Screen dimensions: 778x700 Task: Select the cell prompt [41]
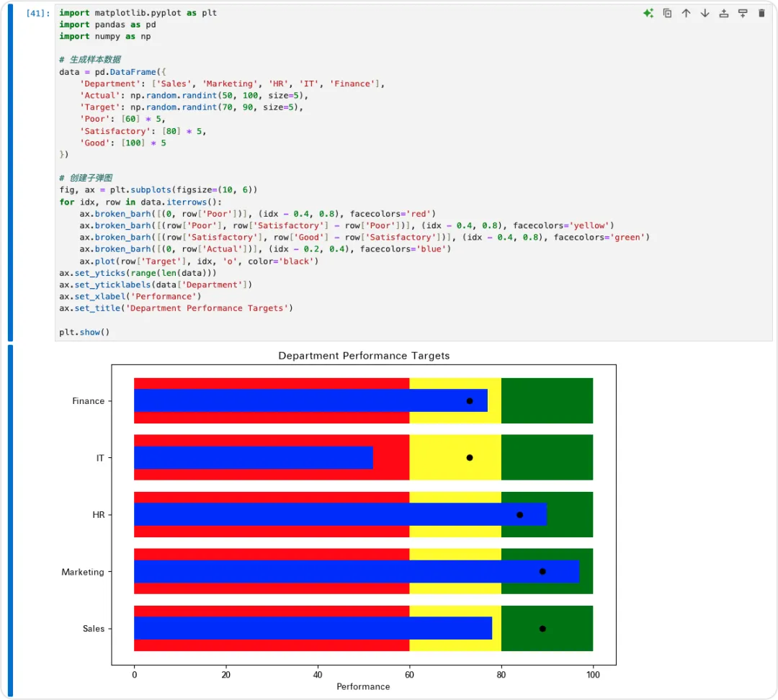(x=38, y=14)
